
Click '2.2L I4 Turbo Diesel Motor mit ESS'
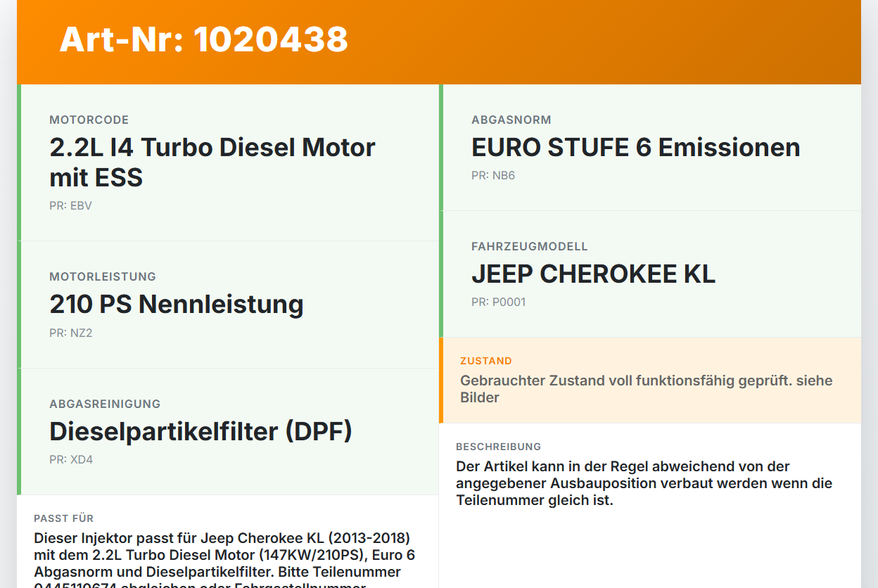tap(212, 162)
